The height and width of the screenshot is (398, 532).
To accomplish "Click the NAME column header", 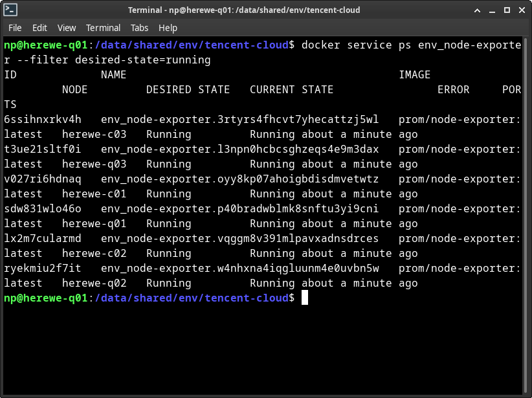I will point(114,74).
